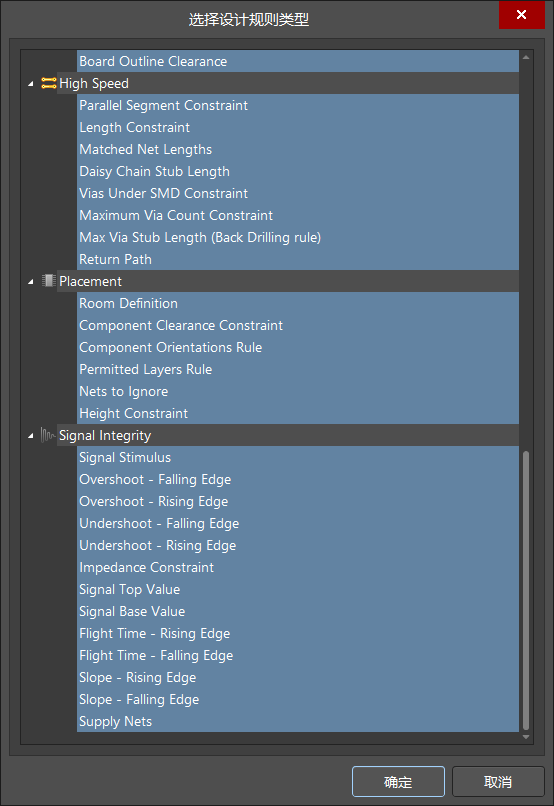The width and height of the screenshot is (554, 806).
Task: Select Supply Nets rule
Action: tap(298, 721)
